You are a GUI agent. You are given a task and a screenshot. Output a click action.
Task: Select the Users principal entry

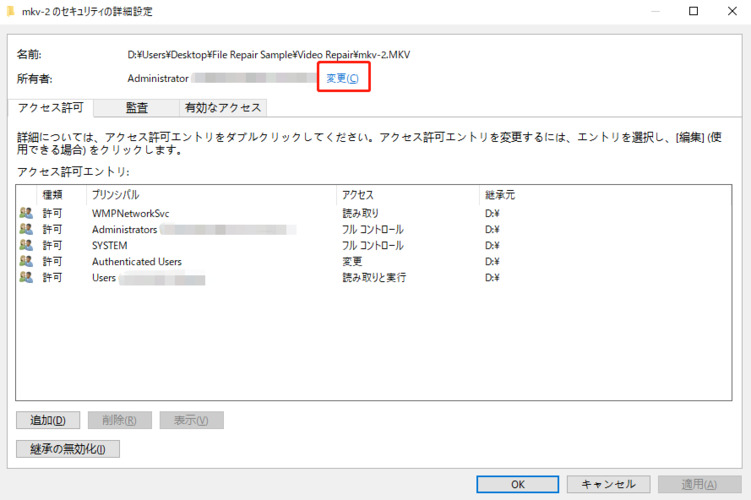point(104,278)
